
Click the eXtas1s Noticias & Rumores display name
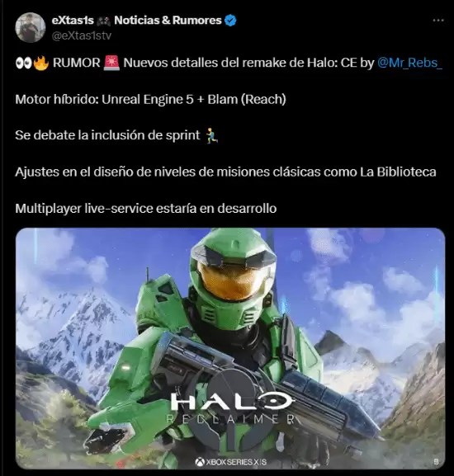pos(137,21)
